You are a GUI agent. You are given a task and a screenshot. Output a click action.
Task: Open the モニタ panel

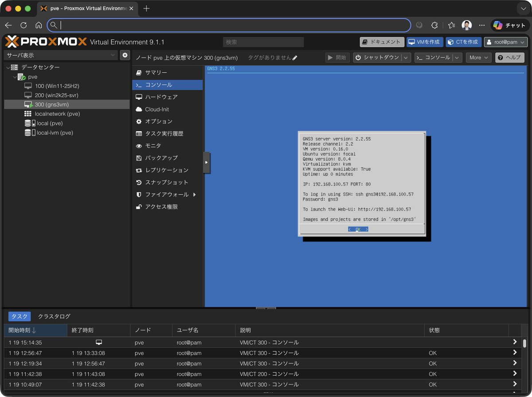click(x=168, y=145)
